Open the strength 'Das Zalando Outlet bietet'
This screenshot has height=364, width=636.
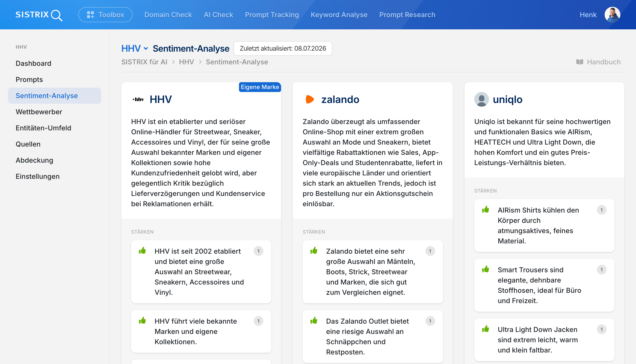point(373,337)
